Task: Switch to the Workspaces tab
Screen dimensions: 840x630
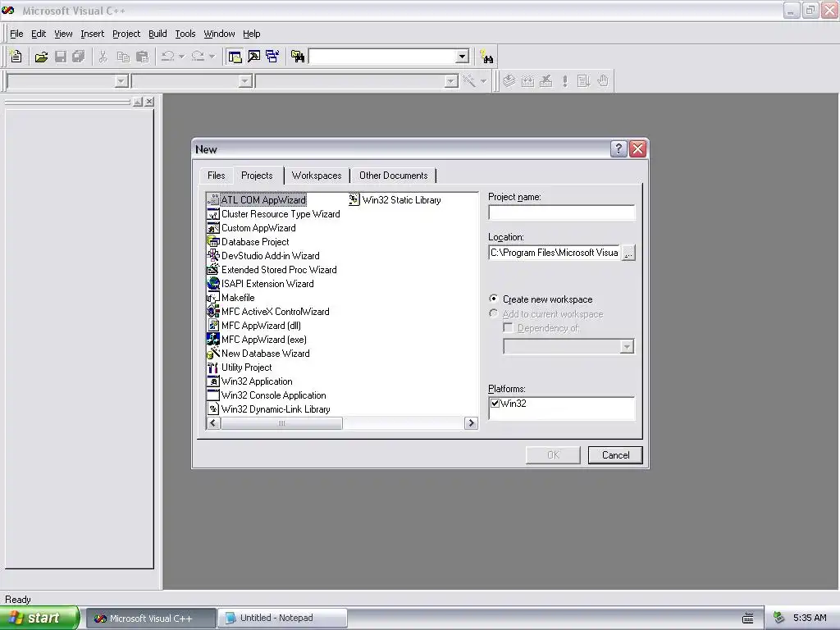Action: pos(317,176)
